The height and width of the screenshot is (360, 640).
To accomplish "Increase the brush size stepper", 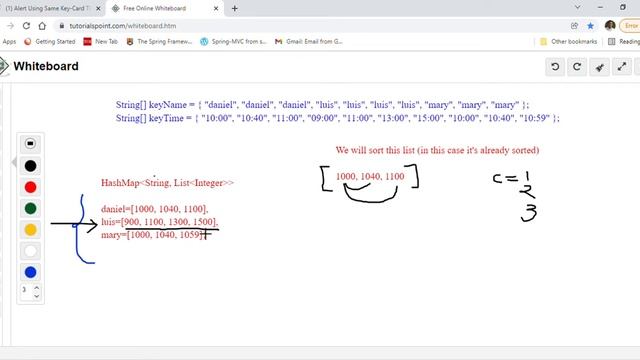I will (x=37, y=287).
